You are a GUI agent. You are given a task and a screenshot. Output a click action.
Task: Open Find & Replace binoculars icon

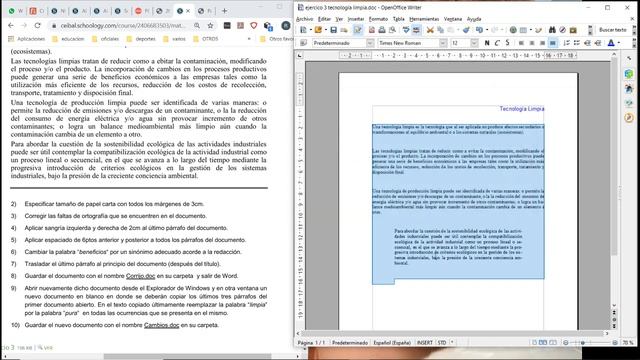click(552, 30)
